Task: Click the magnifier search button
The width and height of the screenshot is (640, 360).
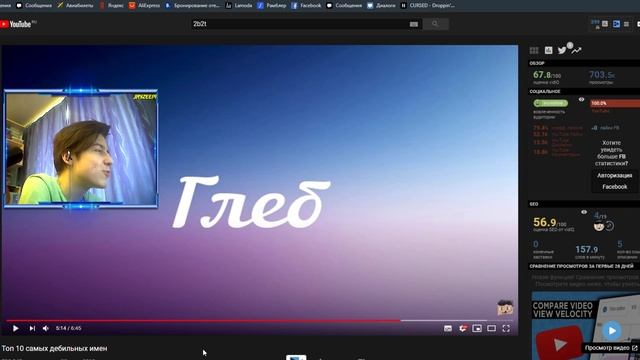Action: pos(435,24)
